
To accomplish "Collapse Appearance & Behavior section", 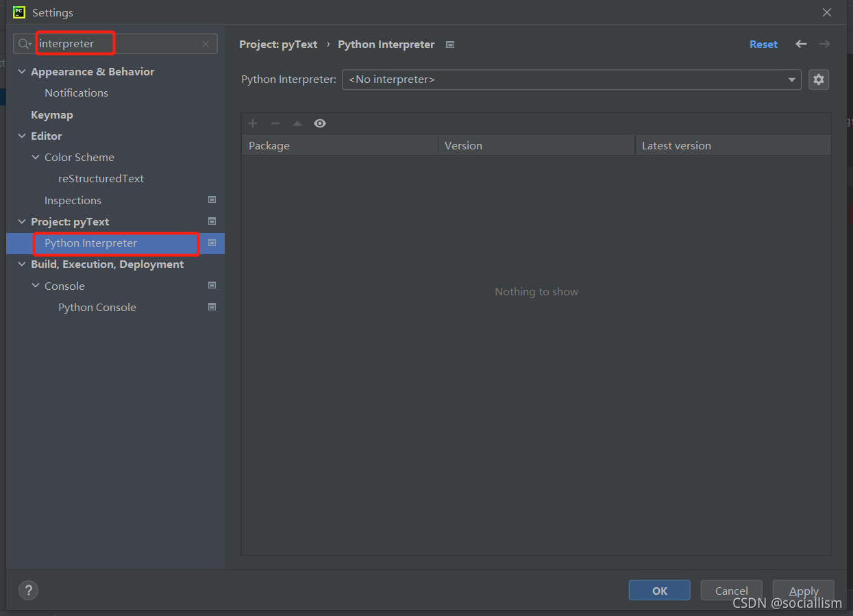I will click(x=22, y=72).
